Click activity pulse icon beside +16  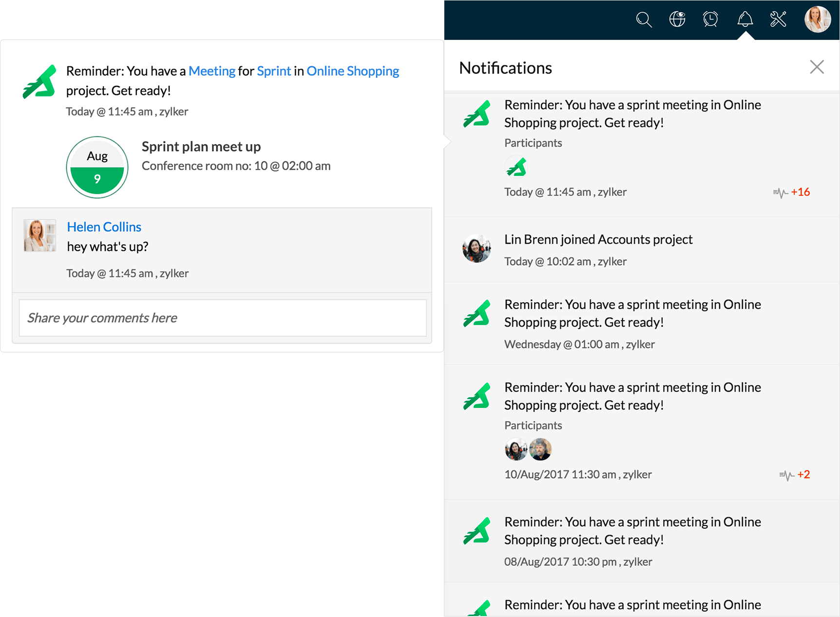coord(781,193)
